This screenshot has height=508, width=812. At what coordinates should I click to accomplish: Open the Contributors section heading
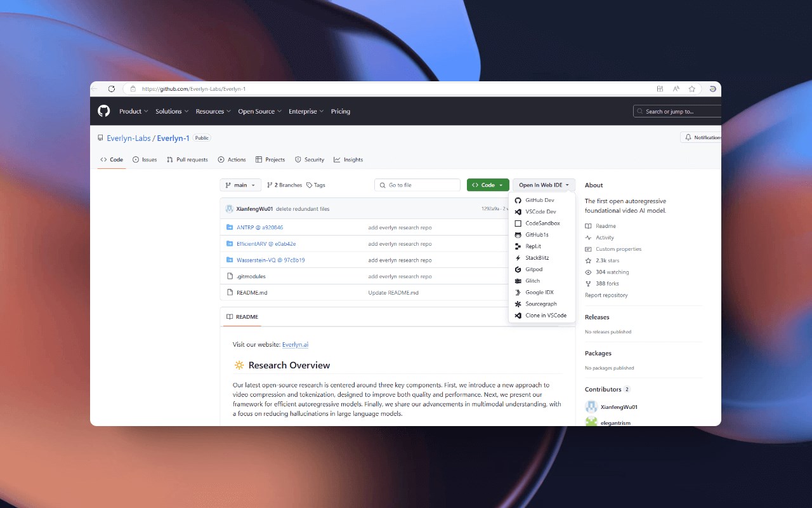603,389
